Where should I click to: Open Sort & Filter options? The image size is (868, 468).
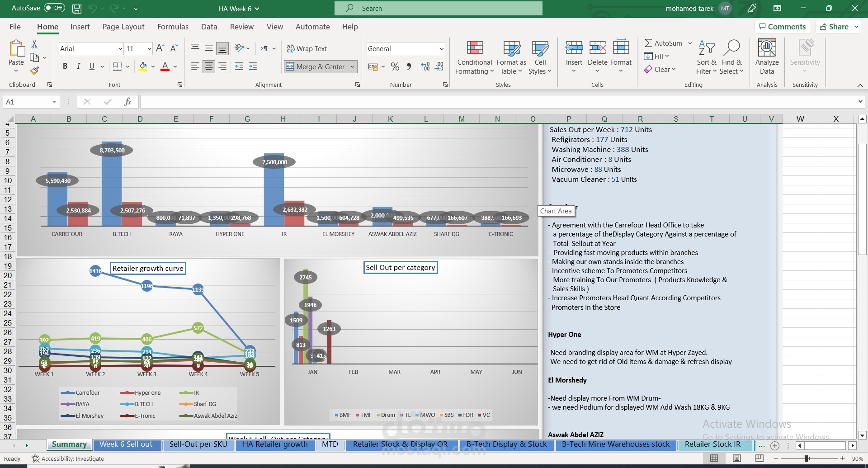(x=706, y=57)
